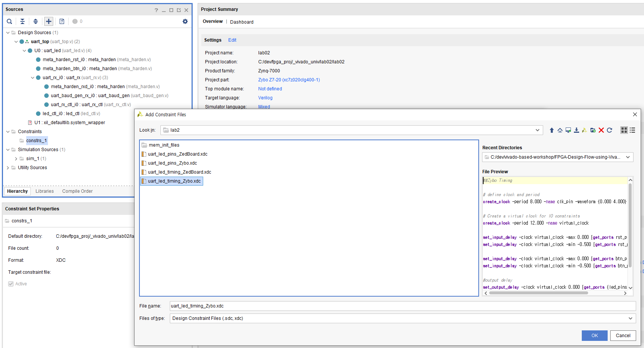
Task: Collapse the Constraints node
Action: (8, 132)
